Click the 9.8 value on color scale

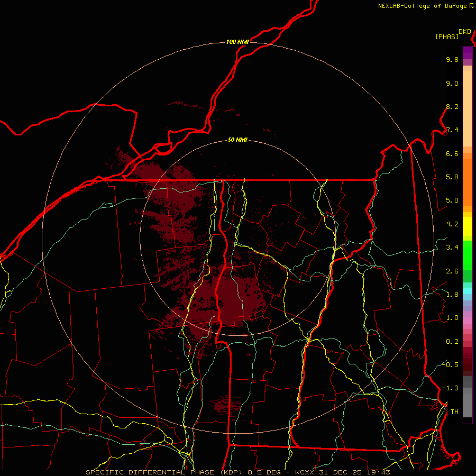pos(452,59)
